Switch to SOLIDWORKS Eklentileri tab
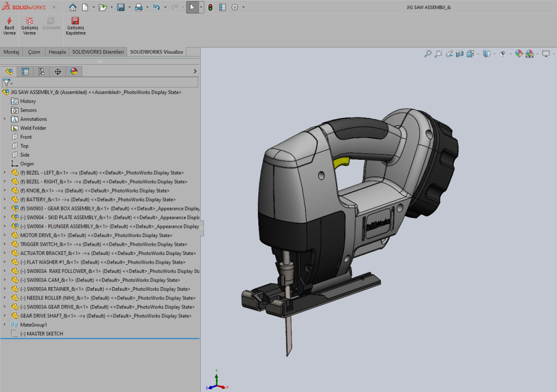Viewport: 557px width, 392px height. pyautogui.click(x=98, y=52)
